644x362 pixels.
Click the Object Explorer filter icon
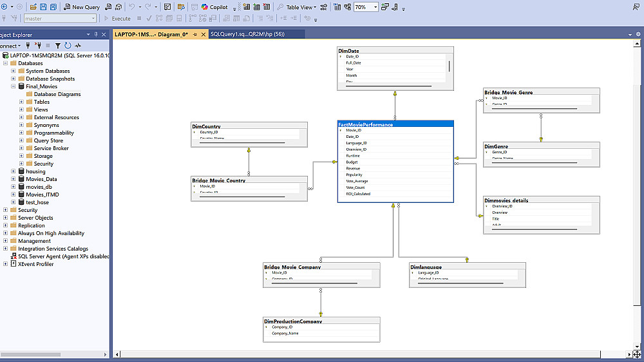[x=57, y=46]
